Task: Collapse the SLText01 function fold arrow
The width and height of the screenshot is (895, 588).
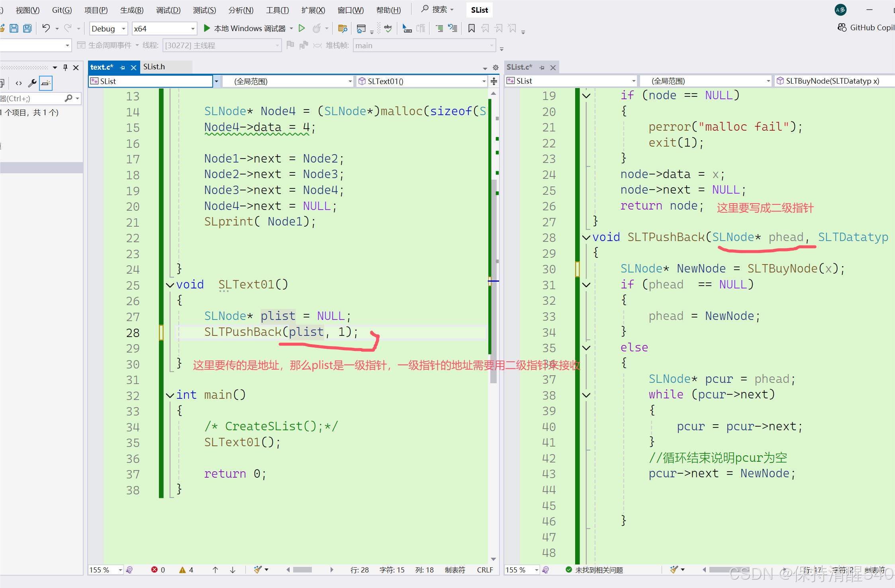Action: coord(170,285)
